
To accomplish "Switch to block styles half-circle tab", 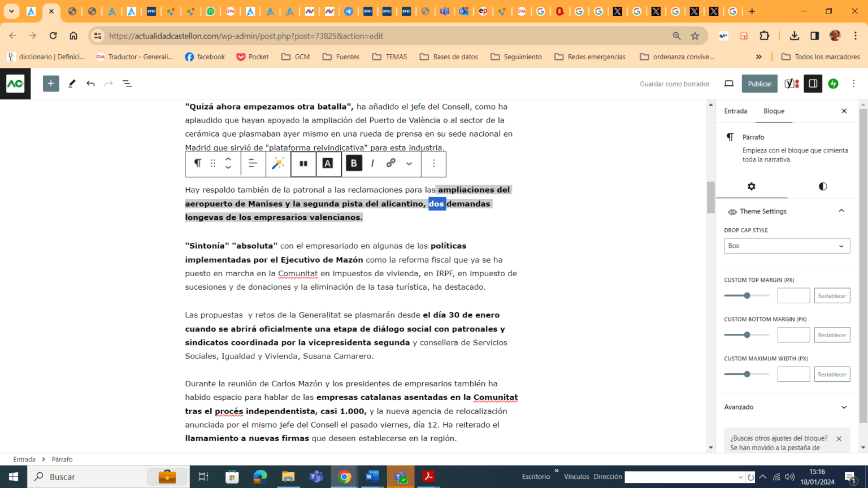I will pyautogui.click(x=823, y=186).
